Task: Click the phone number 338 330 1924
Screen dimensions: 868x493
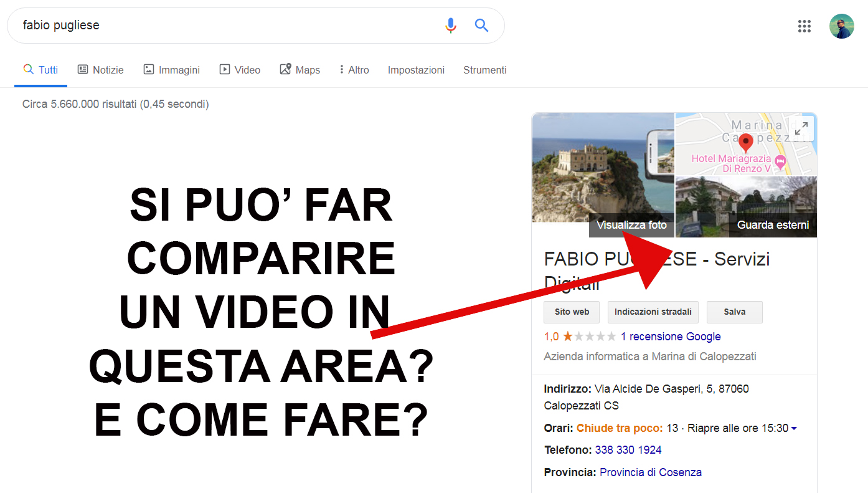Action: click(x=628, y=450)
